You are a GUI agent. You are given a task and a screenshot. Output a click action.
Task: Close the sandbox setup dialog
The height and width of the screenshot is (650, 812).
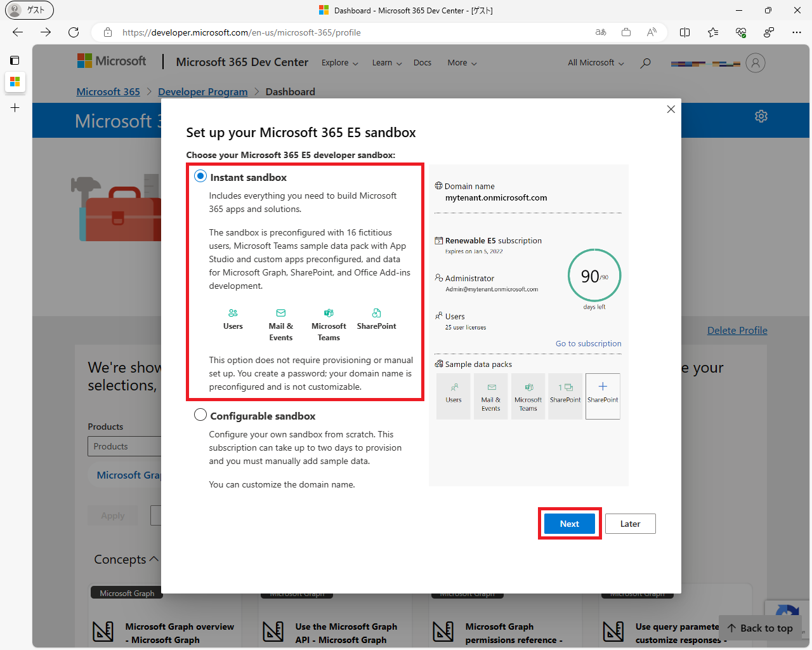point(671,109)
